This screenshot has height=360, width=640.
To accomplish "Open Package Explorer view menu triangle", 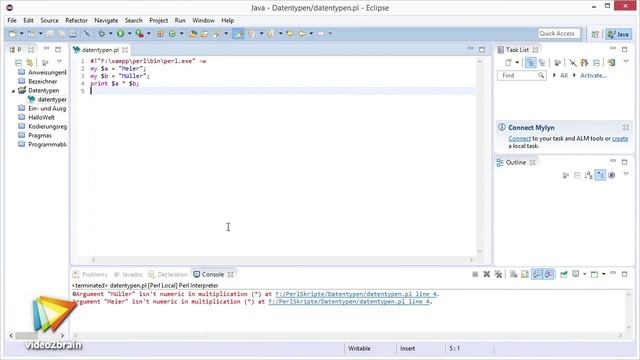I will pos(59,62).
